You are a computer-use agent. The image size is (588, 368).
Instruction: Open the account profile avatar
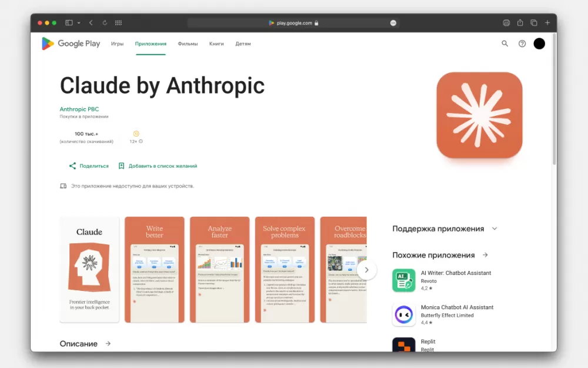(539, 44)
